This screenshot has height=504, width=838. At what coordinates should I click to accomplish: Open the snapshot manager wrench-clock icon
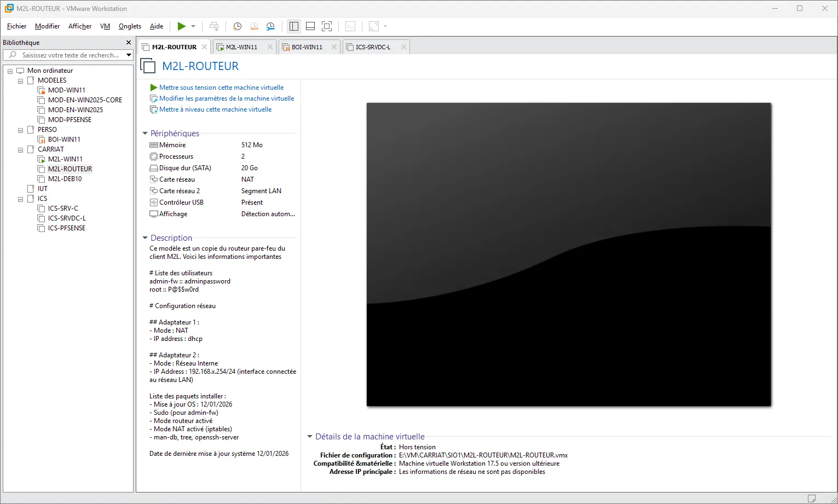click(271, 26)
